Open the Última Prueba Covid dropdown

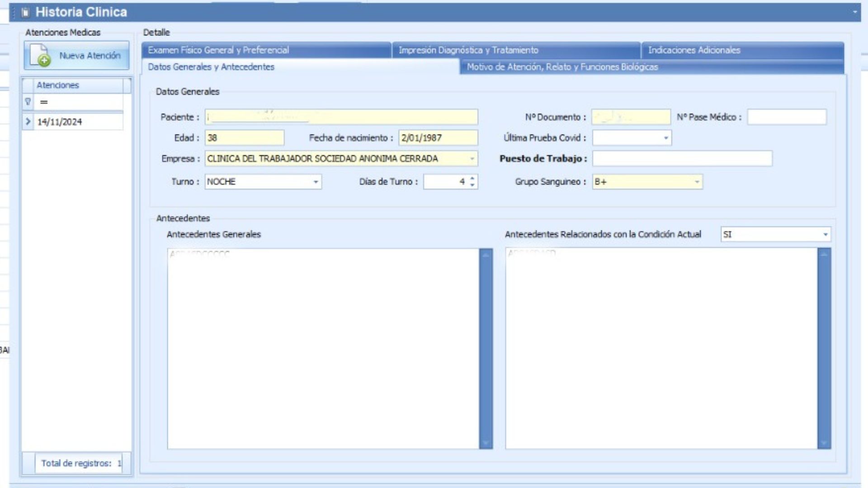tap(665, 138)
